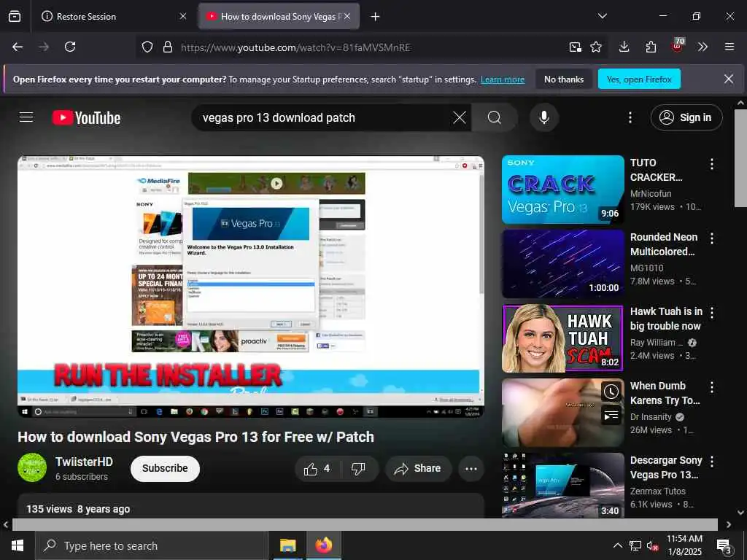
Task: Add Dumb Karens video to queue
Action: (611, 416)
